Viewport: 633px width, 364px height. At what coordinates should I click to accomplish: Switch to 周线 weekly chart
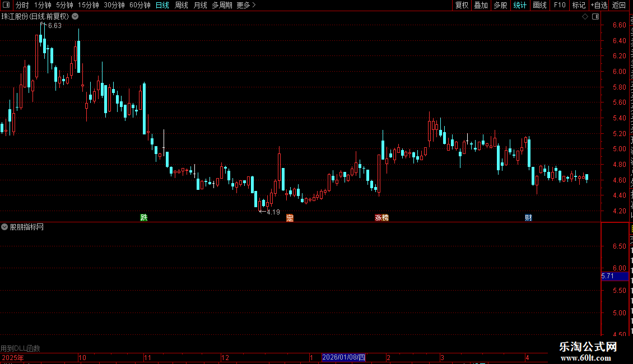(181, 5)
